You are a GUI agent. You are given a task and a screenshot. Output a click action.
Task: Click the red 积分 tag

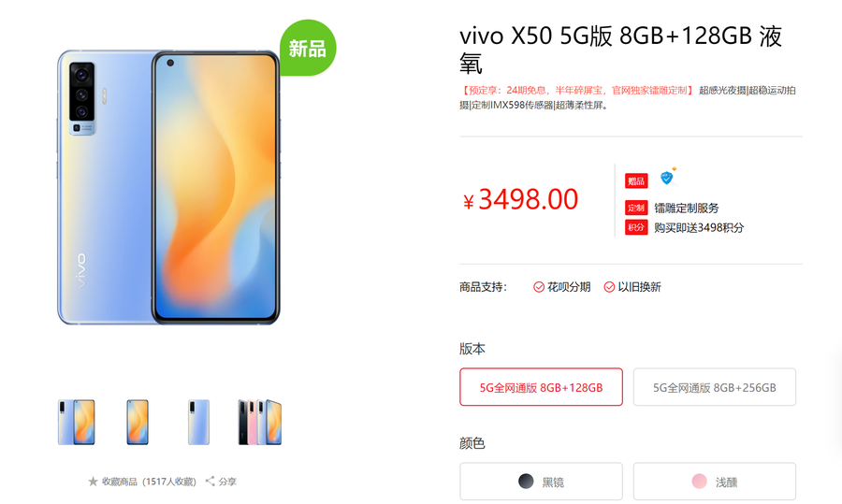pos(636,227)
